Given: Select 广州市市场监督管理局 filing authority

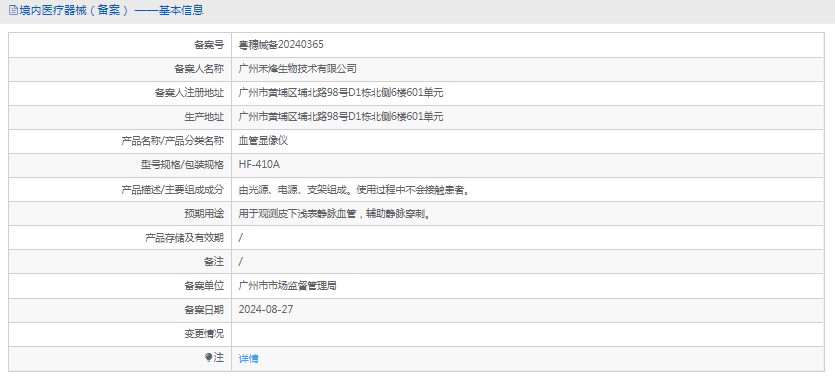Looking at the screenshot, I should (x=288, y=286).
